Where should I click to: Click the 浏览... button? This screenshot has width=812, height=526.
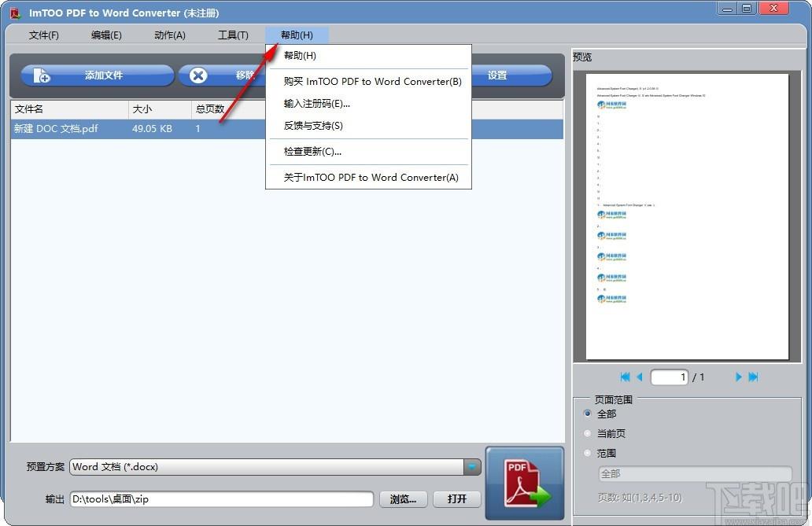point(404,499)
